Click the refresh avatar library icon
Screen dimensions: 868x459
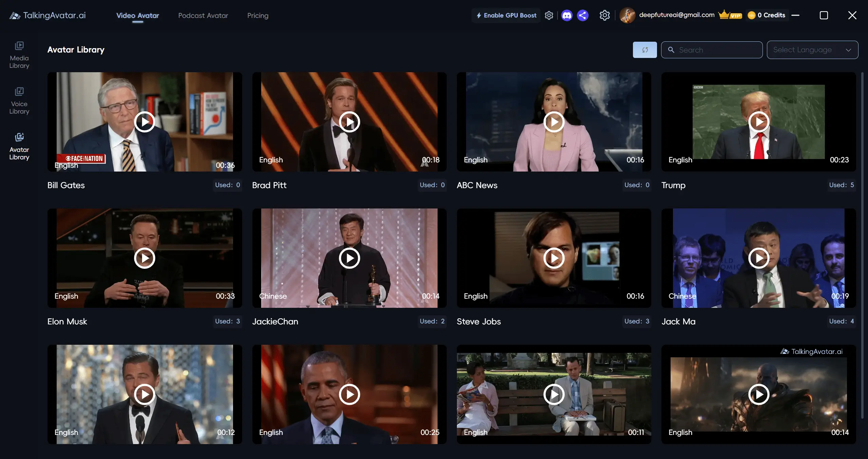point(644,50)
